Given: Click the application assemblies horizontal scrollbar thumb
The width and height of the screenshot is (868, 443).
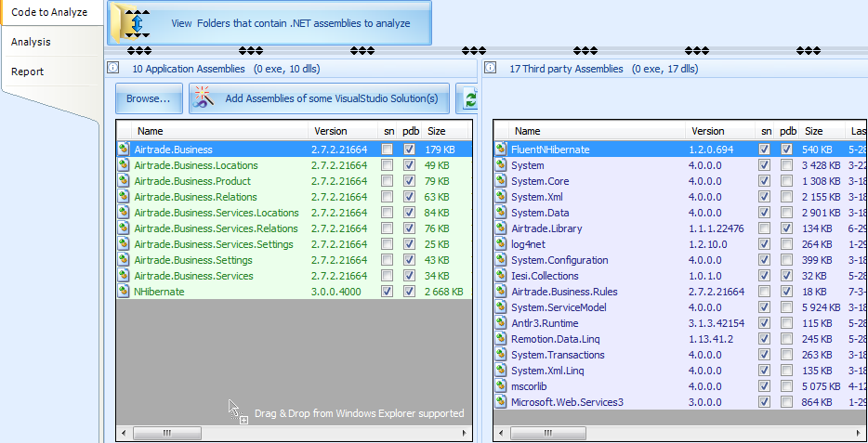Looking at the screenshot, I should click(x=167, y=433).
